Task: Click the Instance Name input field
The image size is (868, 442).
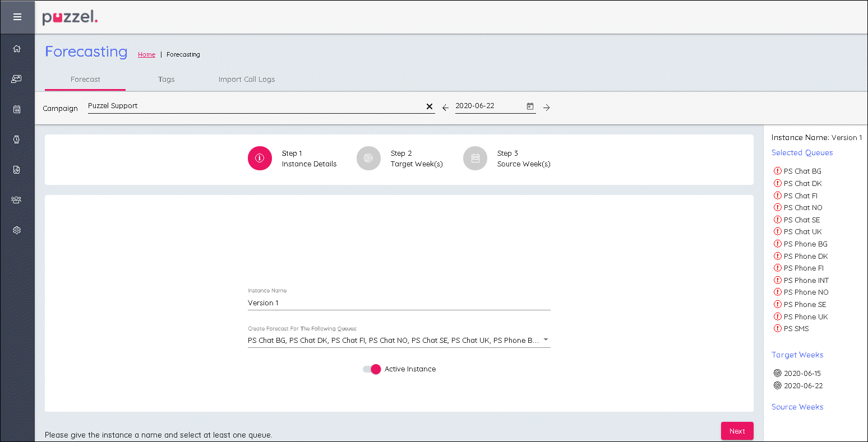Action: click(x=398, y=303)
